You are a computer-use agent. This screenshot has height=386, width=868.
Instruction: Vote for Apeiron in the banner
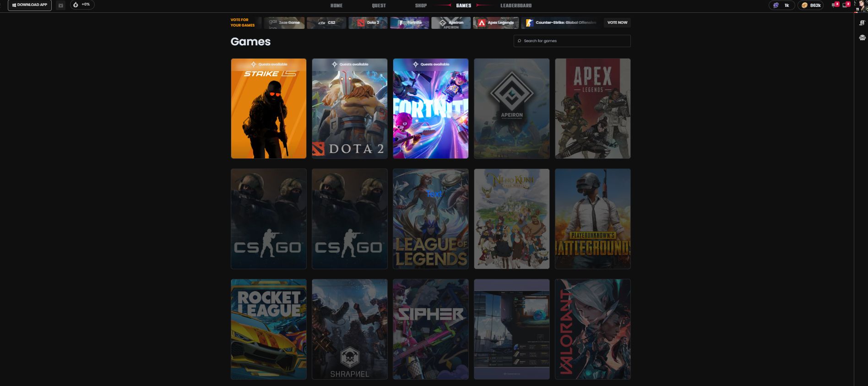pyautogui.click(x=451, y=22)
